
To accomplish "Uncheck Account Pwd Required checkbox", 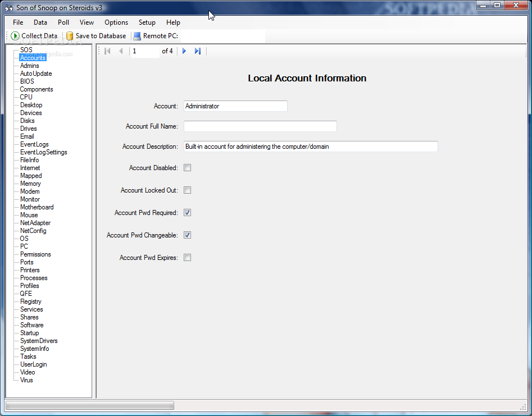I will coord(187,213).
